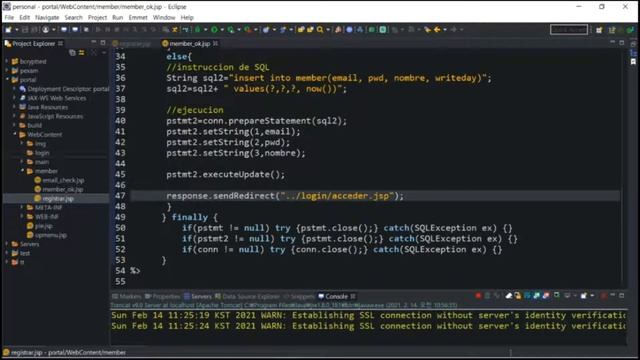Open the Debug dropdown arrow beside bug icon
The width and height of the screenshot is (640, 360).
pyautogui.click(x=205, y=29)
